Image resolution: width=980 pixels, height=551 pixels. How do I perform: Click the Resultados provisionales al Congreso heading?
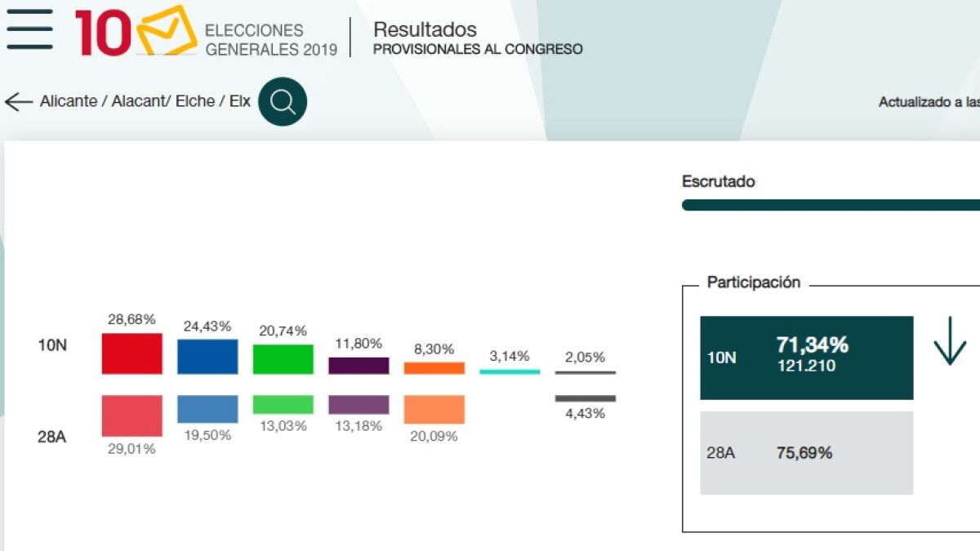tap(478, 38)
